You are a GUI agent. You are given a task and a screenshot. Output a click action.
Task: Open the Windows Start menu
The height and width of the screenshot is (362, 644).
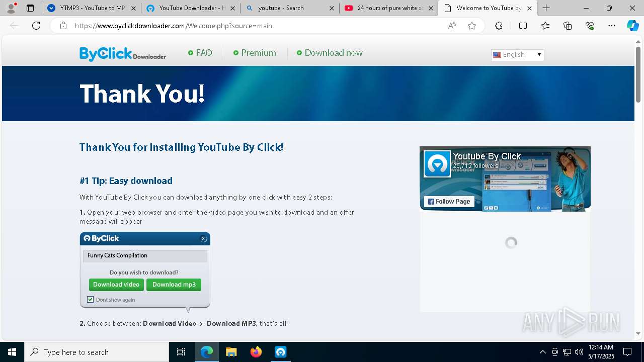pos(12,352)
